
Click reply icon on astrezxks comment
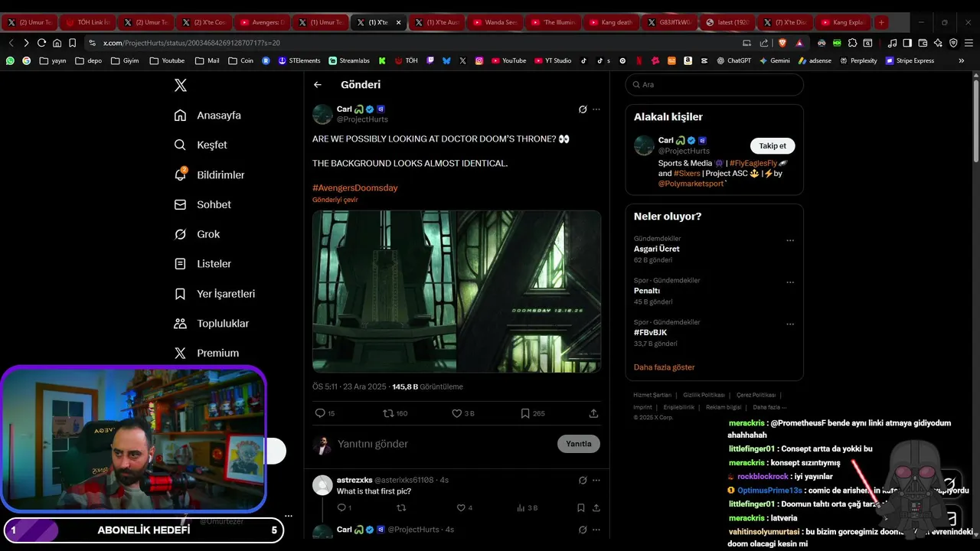(x=342, y=507)
